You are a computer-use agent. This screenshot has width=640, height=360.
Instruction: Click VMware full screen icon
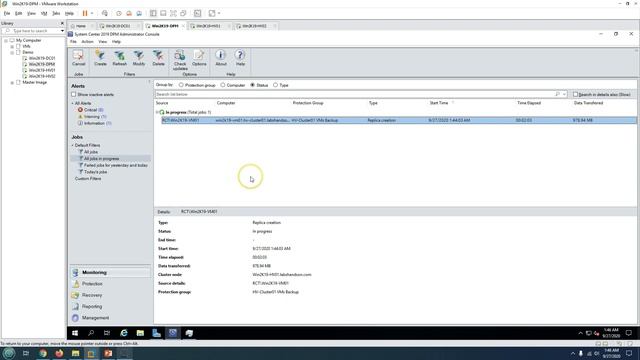point(173,13)
